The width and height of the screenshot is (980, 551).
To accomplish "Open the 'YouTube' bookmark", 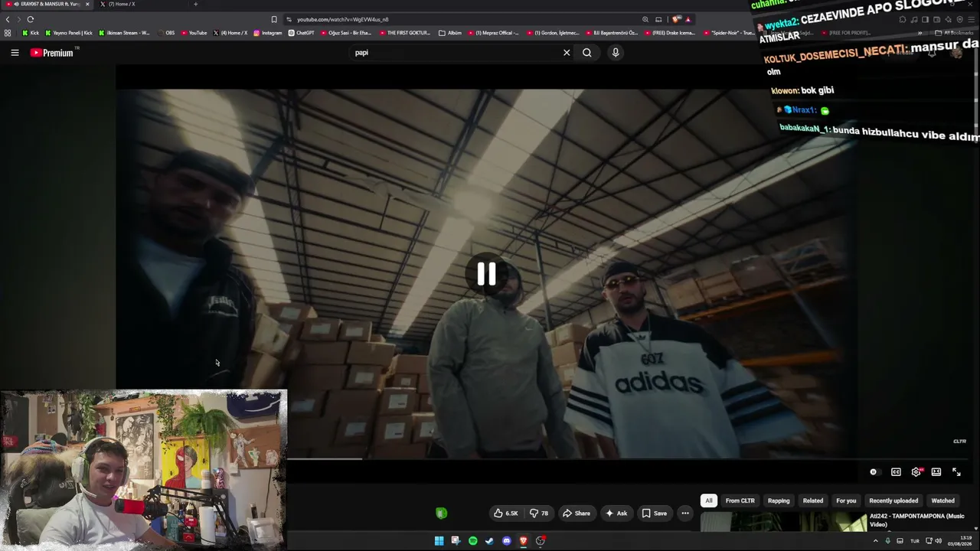I will coord(194,33).
